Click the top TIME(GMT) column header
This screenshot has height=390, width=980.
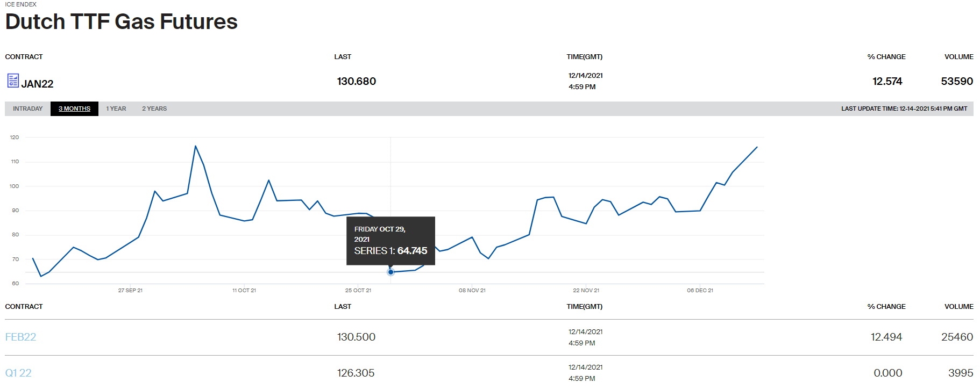pyautogui.click(x=585, y=57)
